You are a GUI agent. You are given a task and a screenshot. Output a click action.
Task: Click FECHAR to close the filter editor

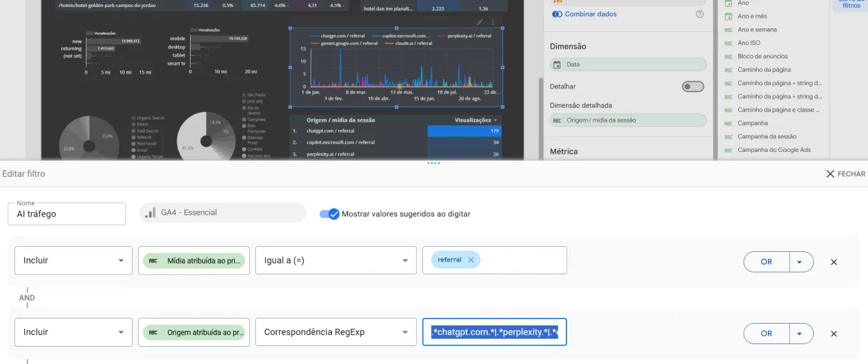pos(845,174)
